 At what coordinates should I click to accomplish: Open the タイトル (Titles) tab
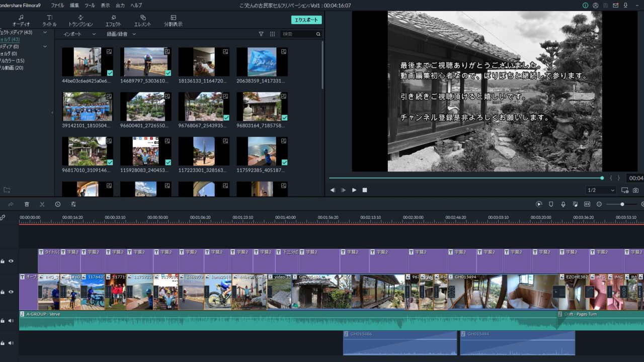pyautogui.click(x=49, y=21)
